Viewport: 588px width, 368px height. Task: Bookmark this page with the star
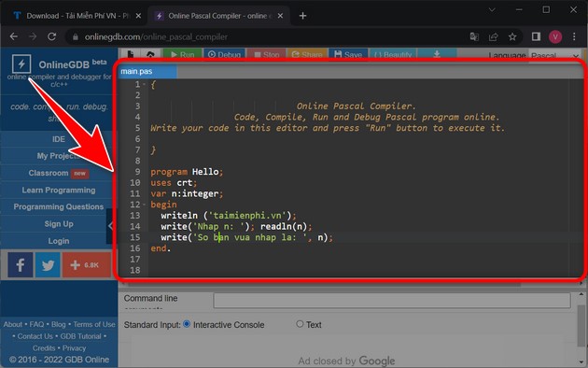[512, 36]
